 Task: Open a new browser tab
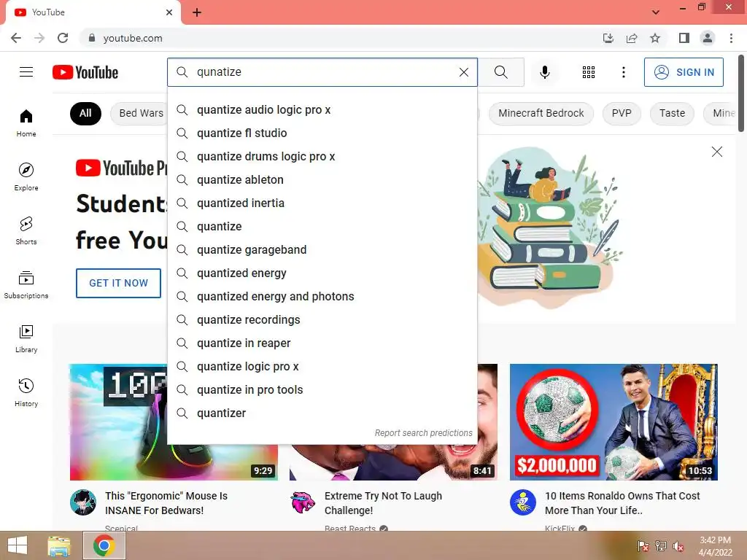tap(197, 12)
